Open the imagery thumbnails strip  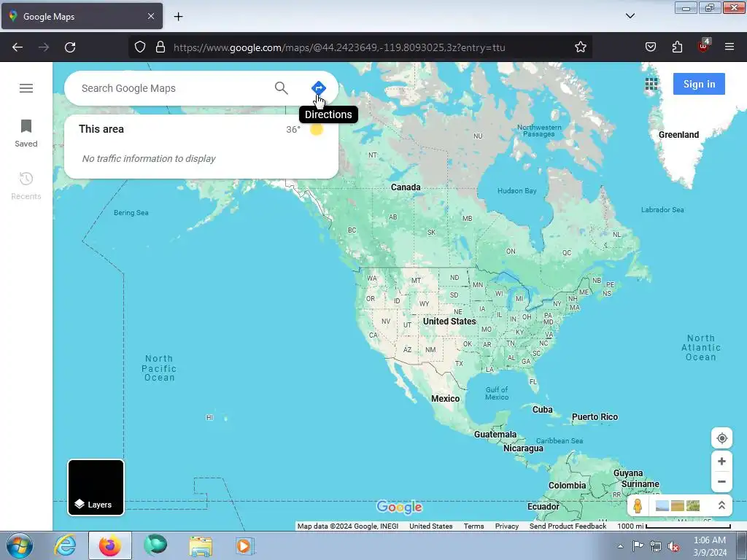(678, 506)
